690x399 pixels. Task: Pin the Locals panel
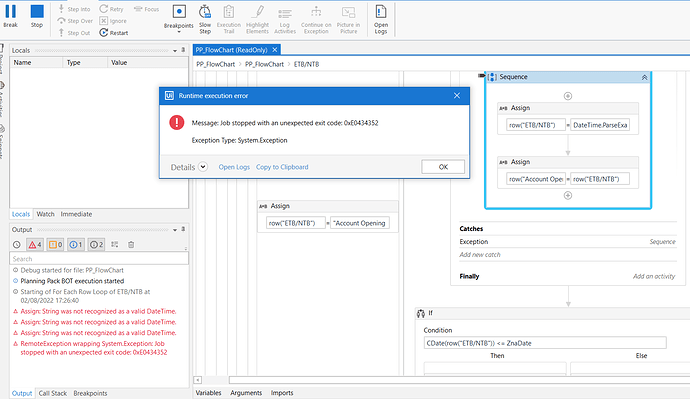pyautogui.click(x=183, y=50)
